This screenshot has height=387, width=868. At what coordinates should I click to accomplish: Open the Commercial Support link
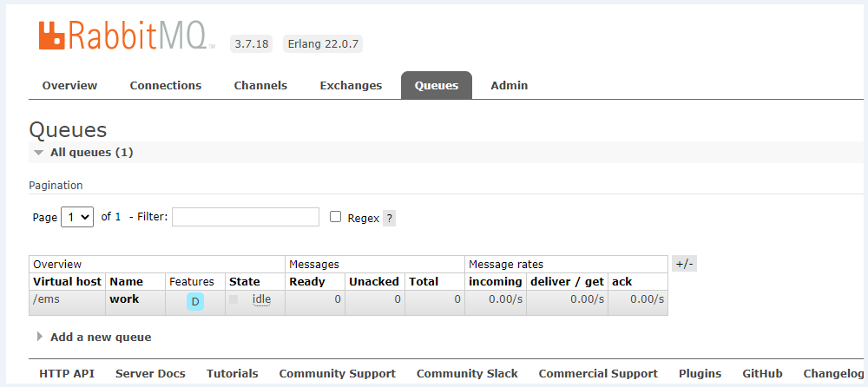point(598,374)
